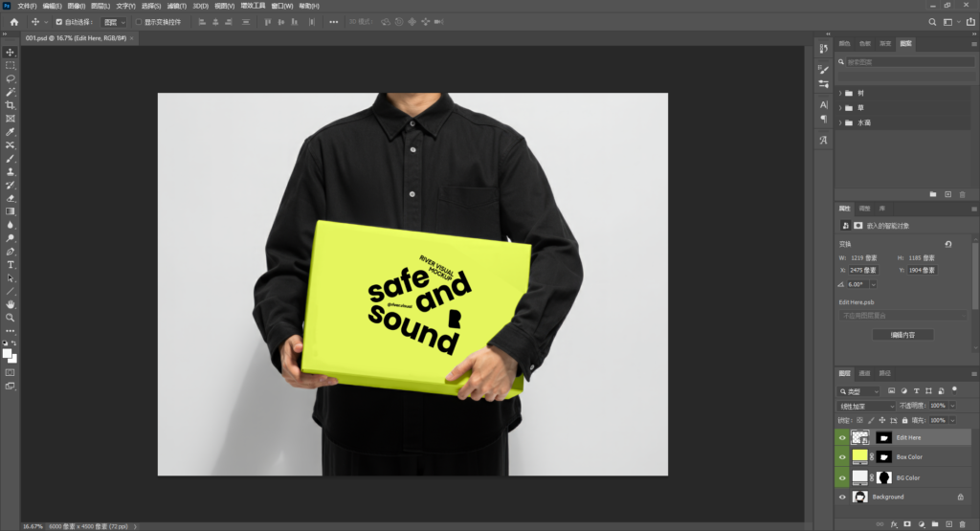Click the Home icon in options bar

(13, 22)
